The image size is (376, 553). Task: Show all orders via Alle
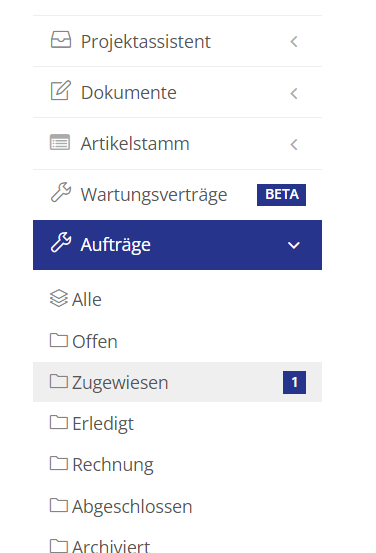pos(177,299)
